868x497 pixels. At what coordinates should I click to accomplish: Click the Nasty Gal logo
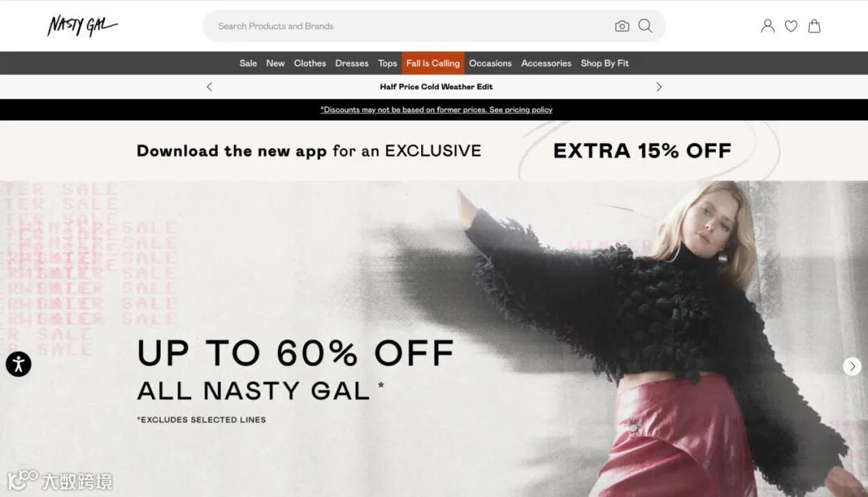pyautogui.click(x=83, y=26)
